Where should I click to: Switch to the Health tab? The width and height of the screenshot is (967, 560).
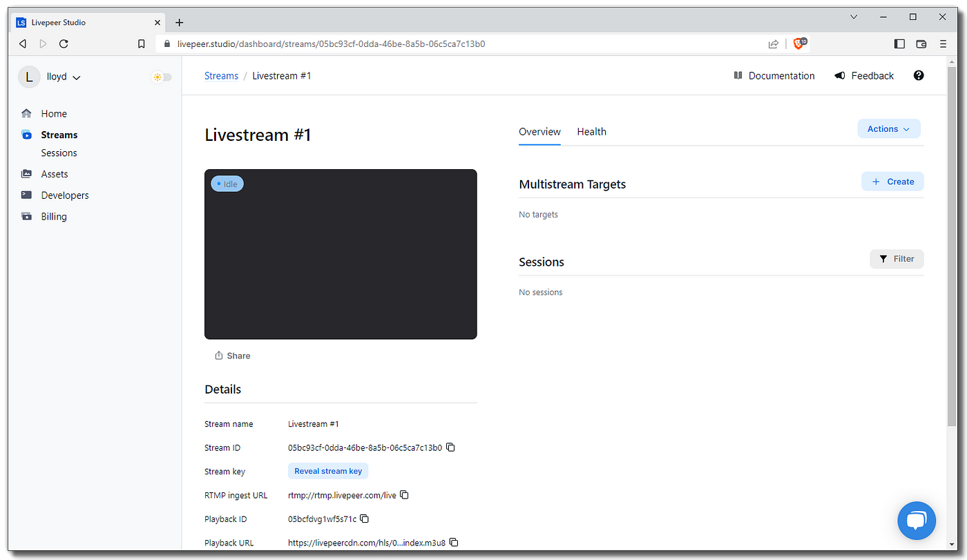pos(591,132)
